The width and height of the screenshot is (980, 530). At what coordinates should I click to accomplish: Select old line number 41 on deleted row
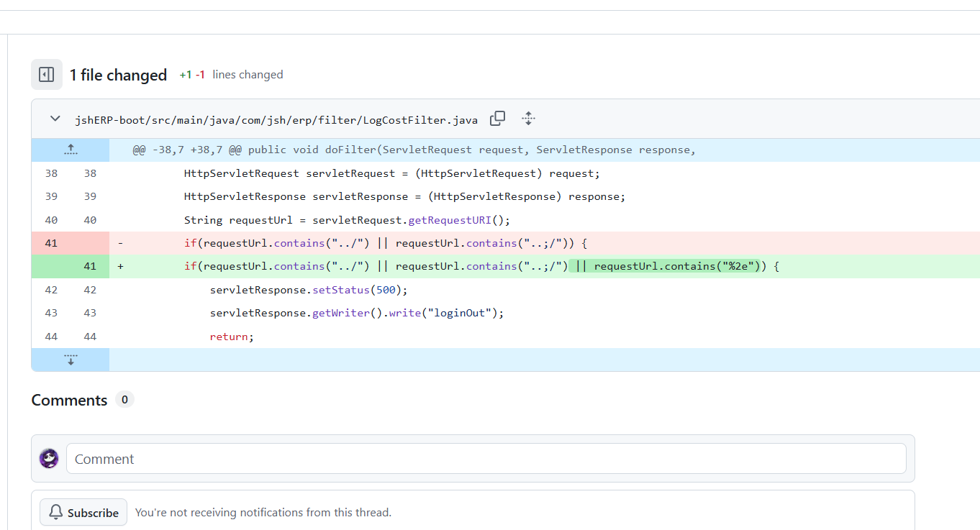tap(51, 243)
